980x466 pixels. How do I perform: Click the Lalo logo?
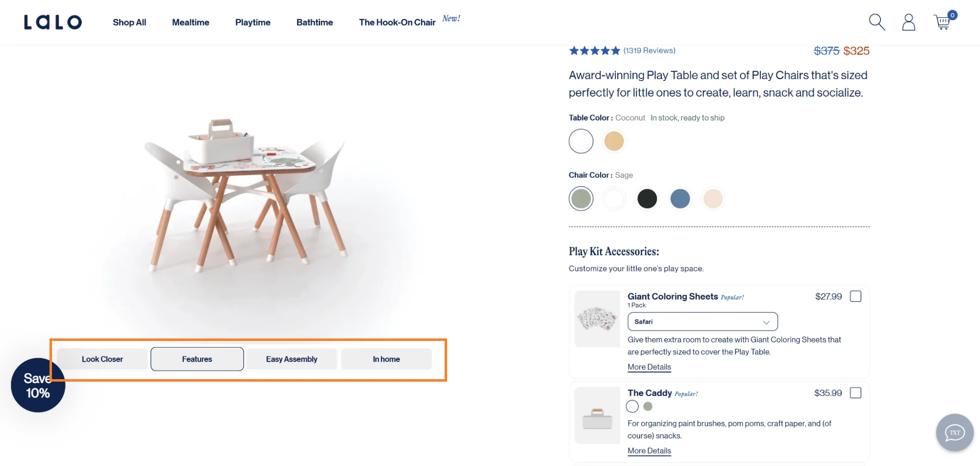[53, 22]
